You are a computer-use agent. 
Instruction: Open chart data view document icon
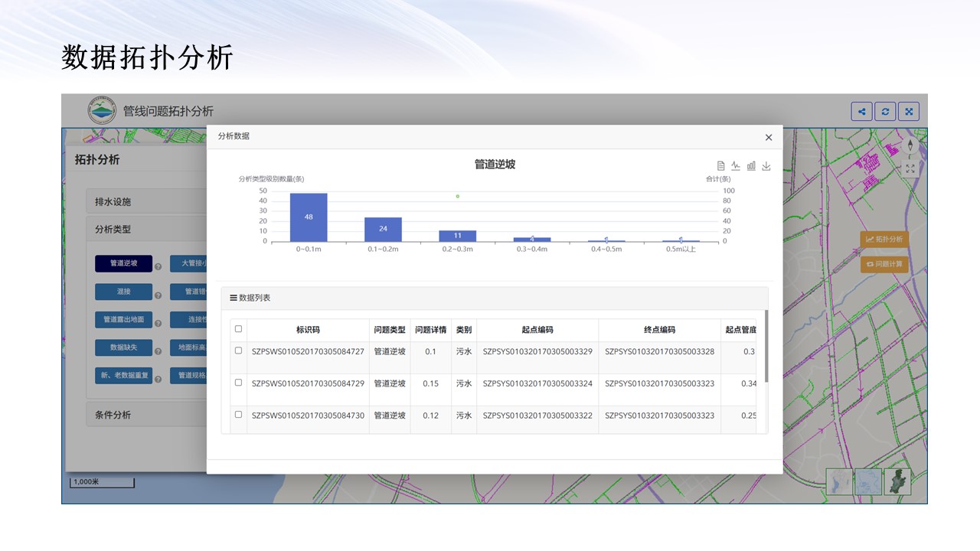(720, 166)
